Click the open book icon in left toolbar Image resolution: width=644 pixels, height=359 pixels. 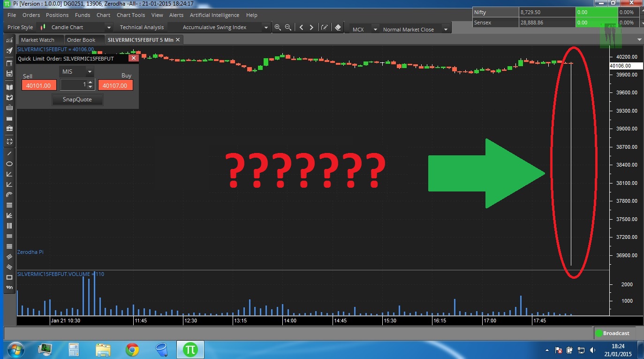coord(9,87)
